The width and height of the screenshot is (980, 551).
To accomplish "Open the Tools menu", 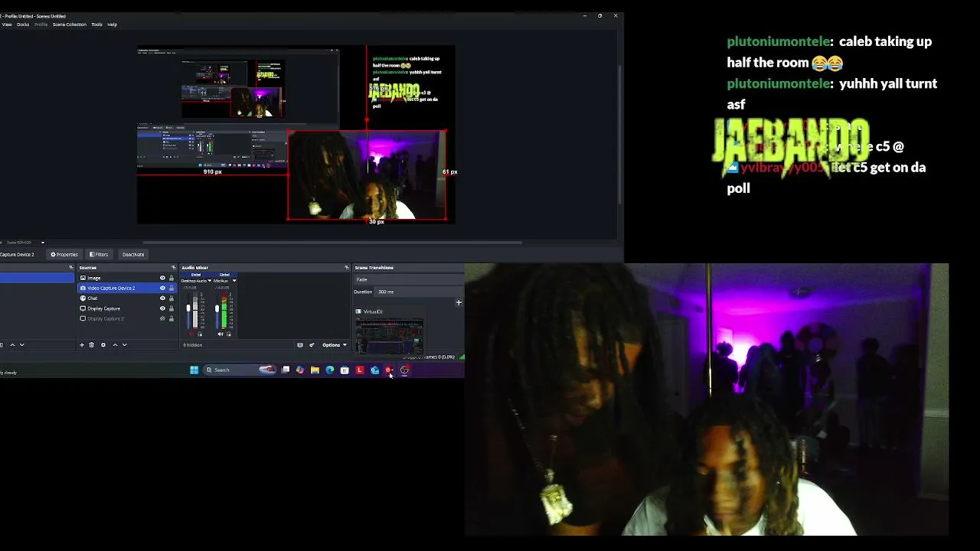I will [96, 24].
